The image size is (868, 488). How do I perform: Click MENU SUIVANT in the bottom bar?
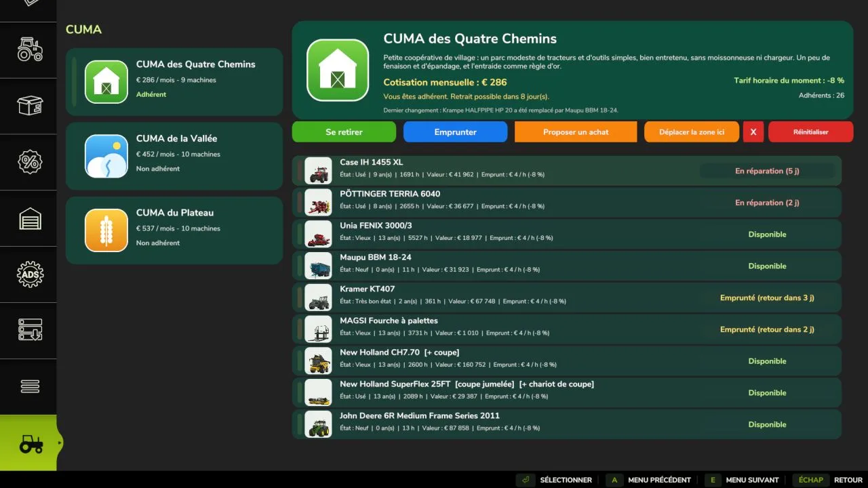742,480
